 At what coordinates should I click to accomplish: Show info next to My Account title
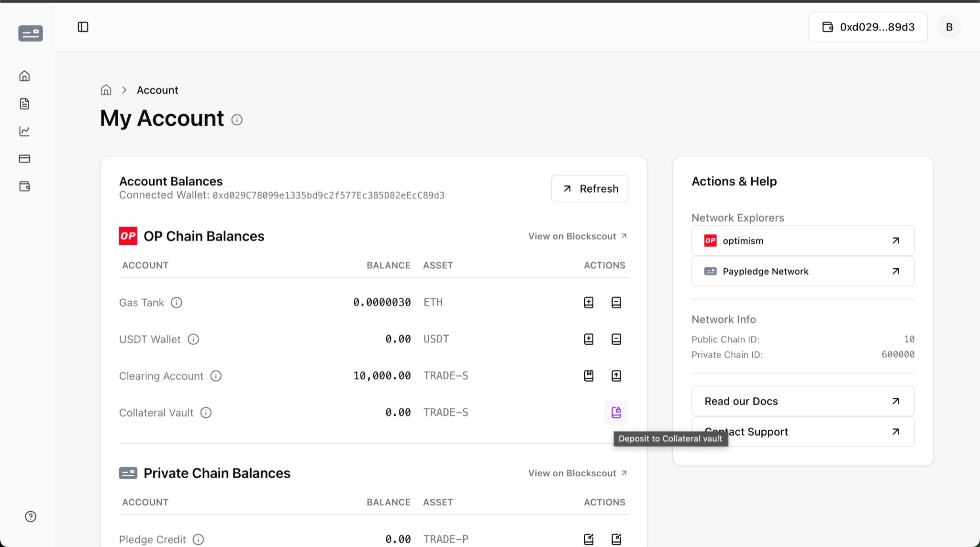click(x=237, y=120)
